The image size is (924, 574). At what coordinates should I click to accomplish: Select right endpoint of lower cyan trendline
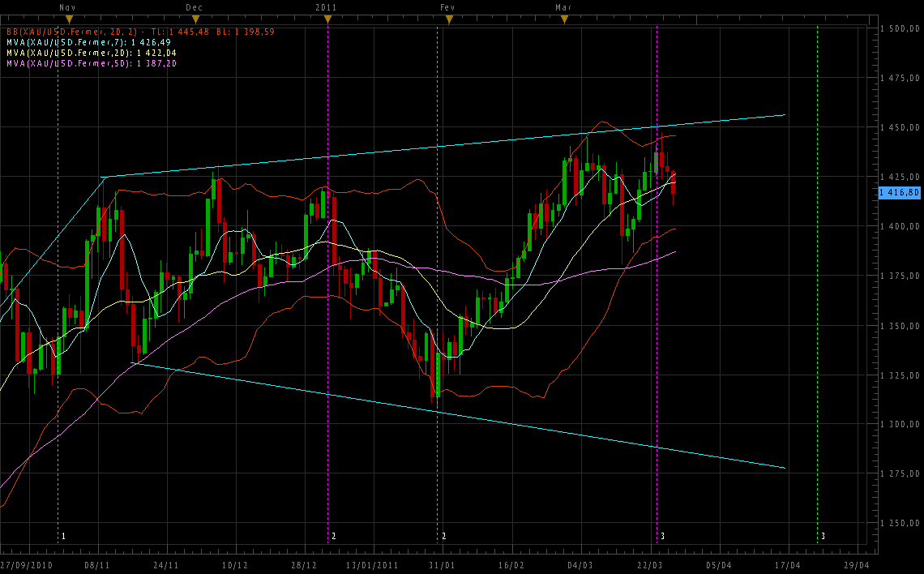pyautogui.click(x=785, y=468)
